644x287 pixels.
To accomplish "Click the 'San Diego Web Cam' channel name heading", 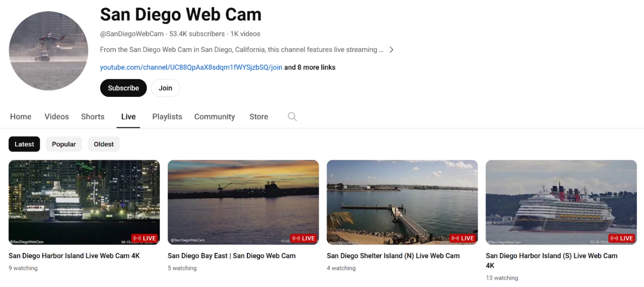I will click(x=181, y=15).
